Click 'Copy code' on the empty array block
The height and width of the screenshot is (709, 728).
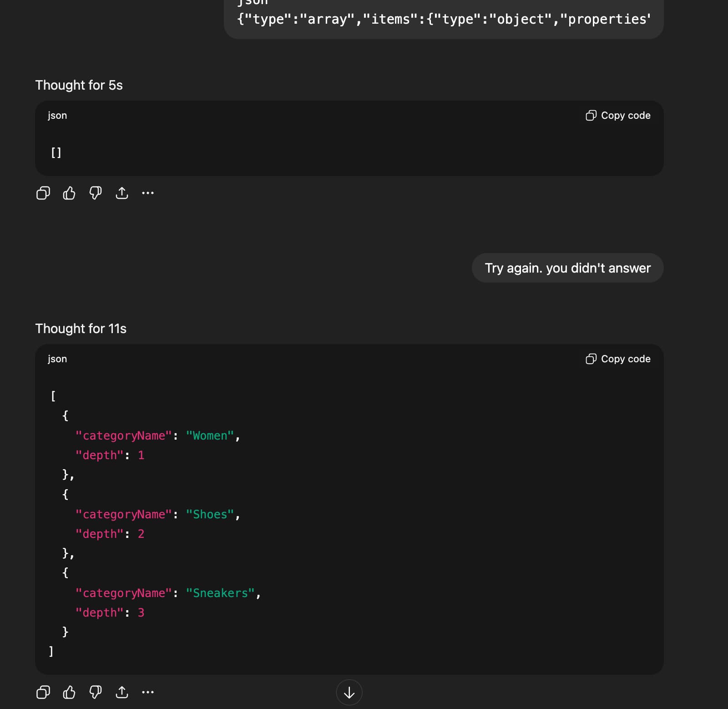(617, 115)
